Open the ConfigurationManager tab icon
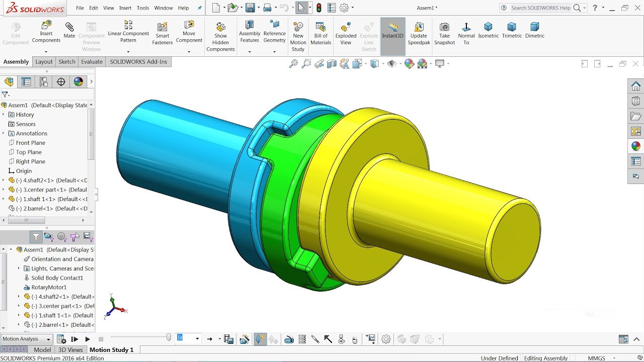 43,82
